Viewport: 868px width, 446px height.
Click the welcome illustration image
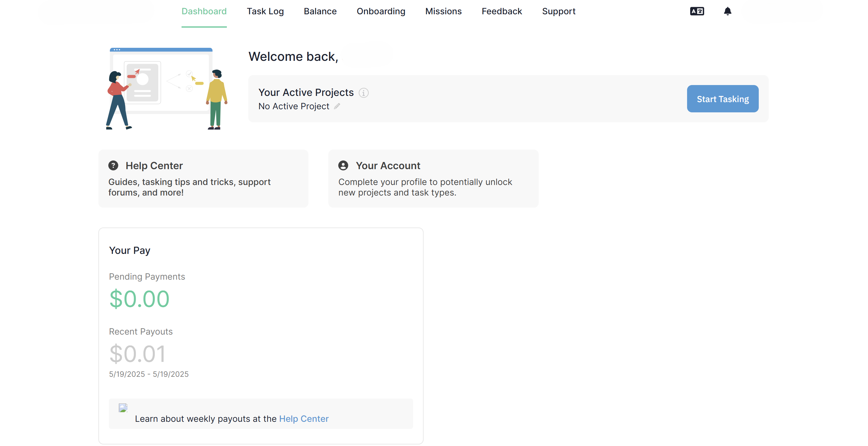167,89
